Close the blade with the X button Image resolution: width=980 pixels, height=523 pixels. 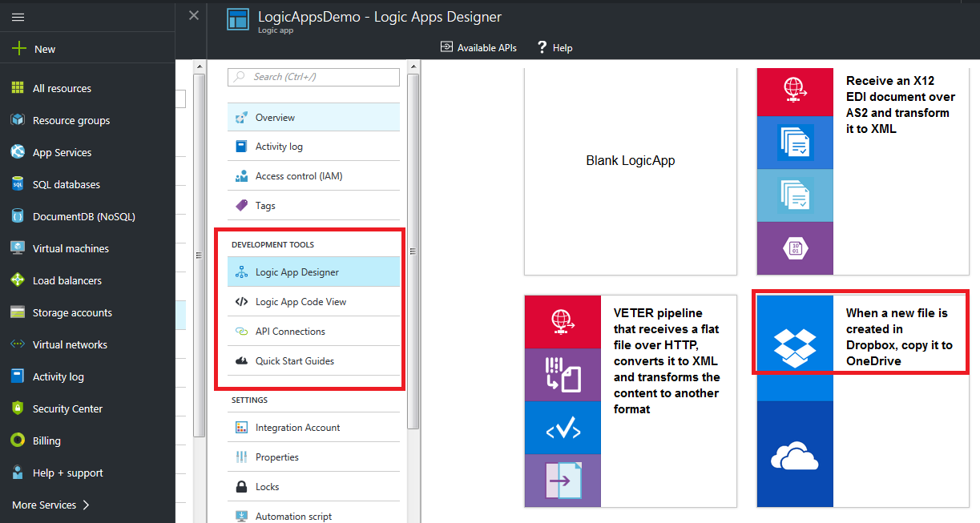193,15
